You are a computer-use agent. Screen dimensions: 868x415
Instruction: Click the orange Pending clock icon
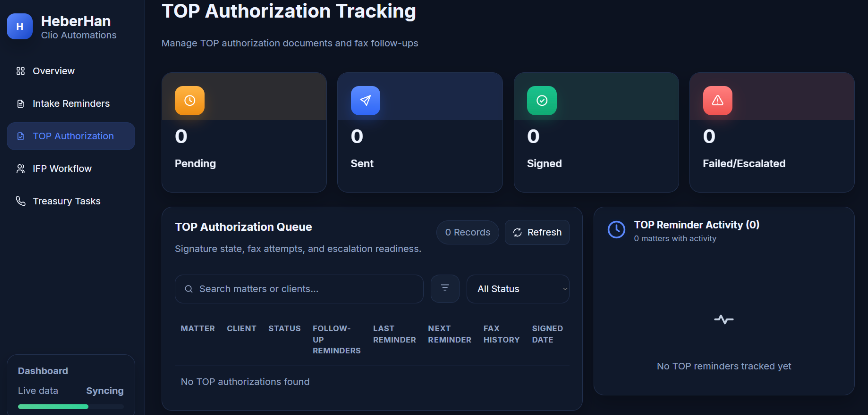pyautogui.click(x=190, y=101)
